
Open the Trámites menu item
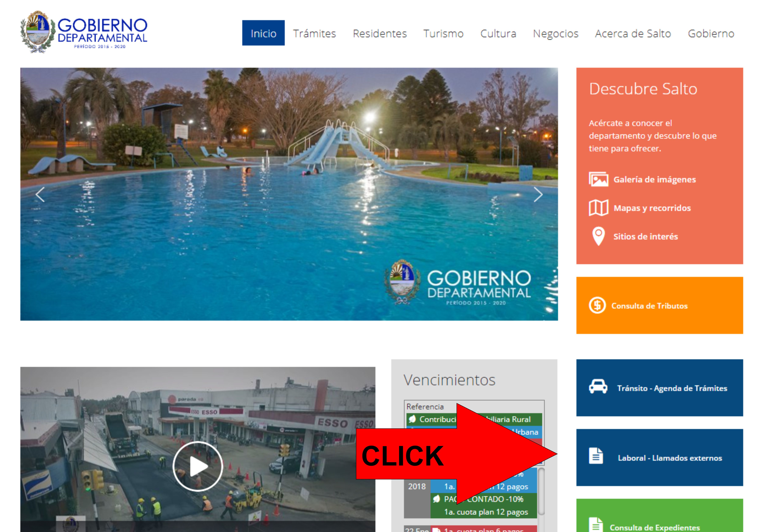point(314,33)
